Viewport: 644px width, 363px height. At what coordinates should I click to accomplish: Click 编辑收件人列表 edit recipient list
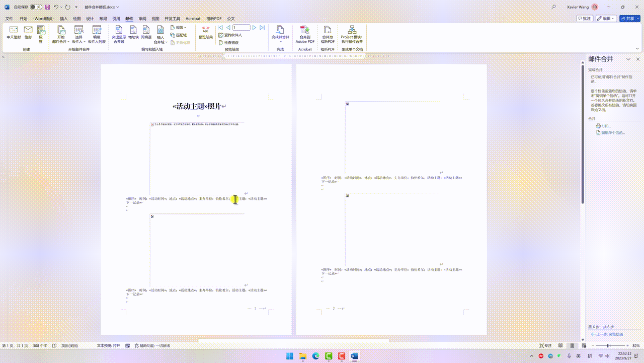point(97,35)
